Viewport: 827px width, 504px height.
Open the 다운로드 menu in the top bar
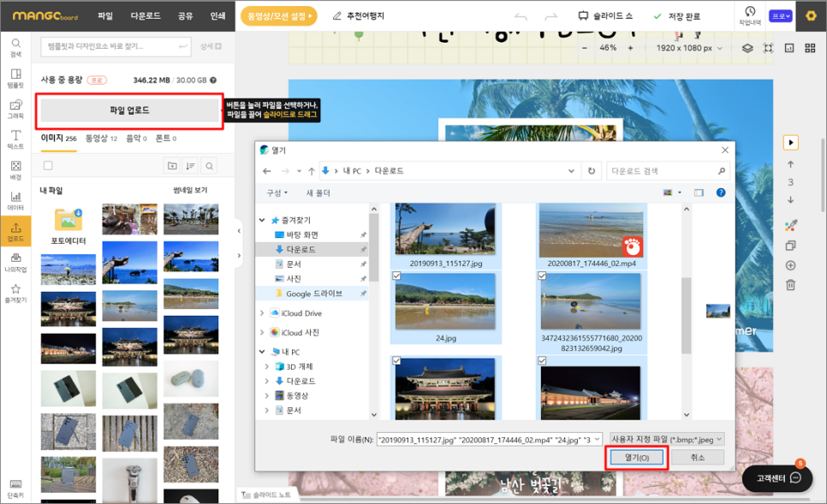146,15
